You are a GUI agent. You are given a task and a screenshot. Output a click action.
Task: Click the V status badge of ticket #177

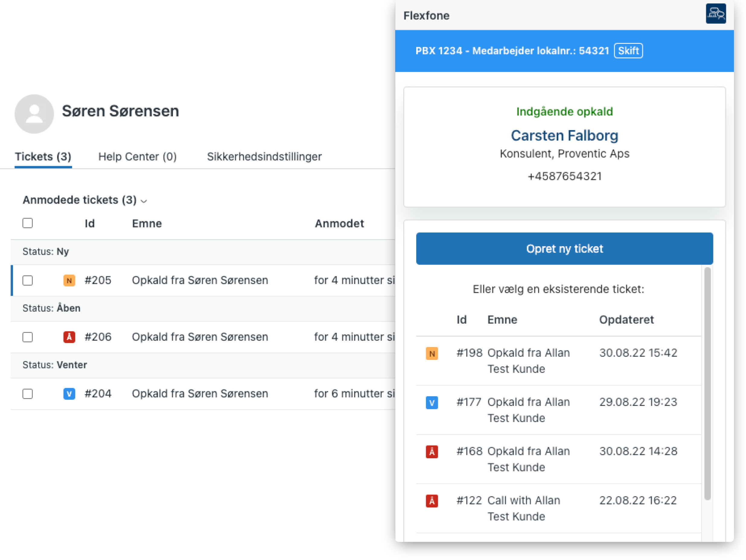tap(432, 403)
